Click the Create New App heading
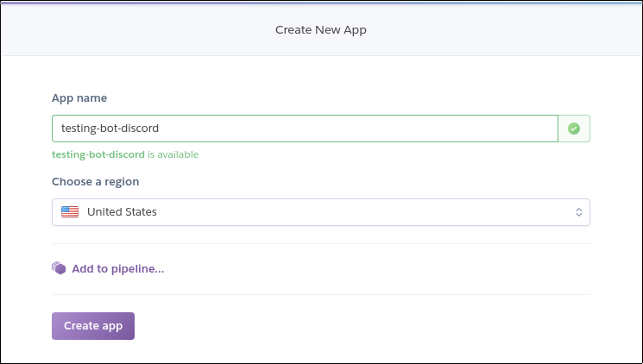The width and height of the screenshot is (643, 364). tap(321, 30)
